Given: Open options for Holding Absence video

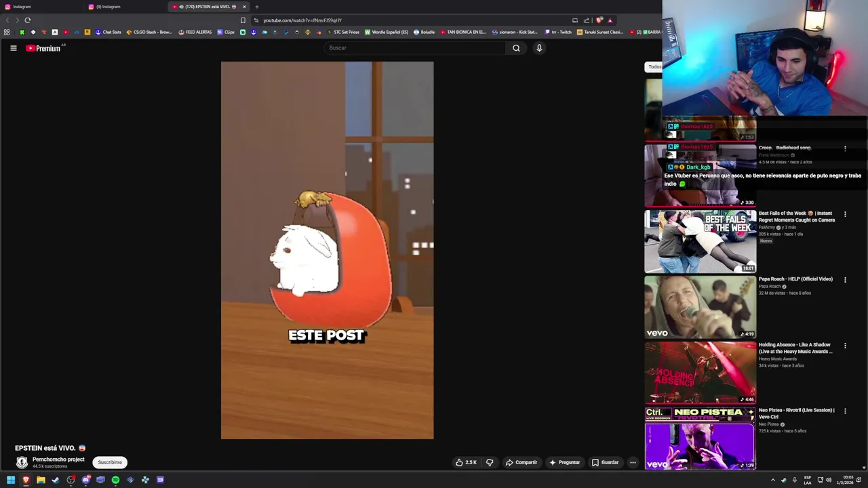Looking at the screenshot, I should click(x=845, y=346).
